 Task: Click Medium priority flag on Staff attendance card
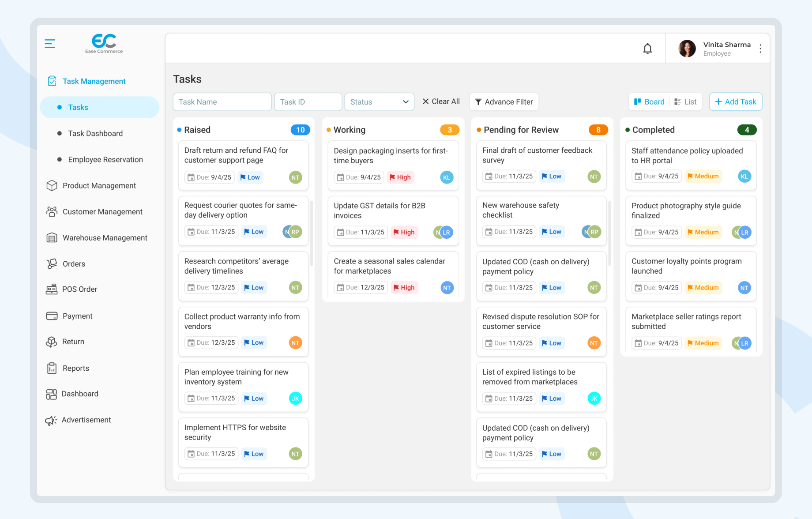(x=703, y=177)
